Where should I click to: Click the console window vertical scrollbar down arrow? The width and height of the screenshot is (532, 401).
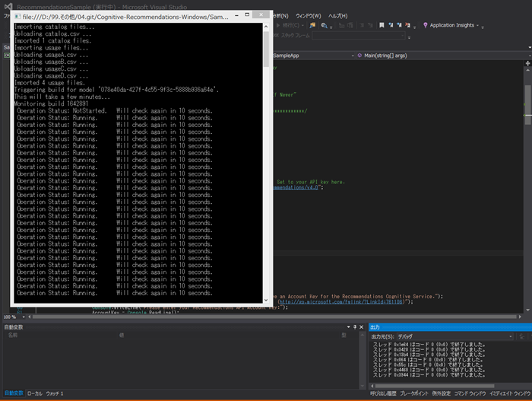[266, 300]
